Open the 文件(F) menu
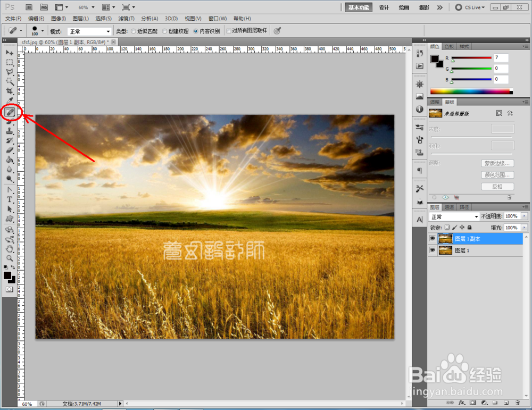The height and width of the screenshot is (410, 532). (x=13, y=19)
